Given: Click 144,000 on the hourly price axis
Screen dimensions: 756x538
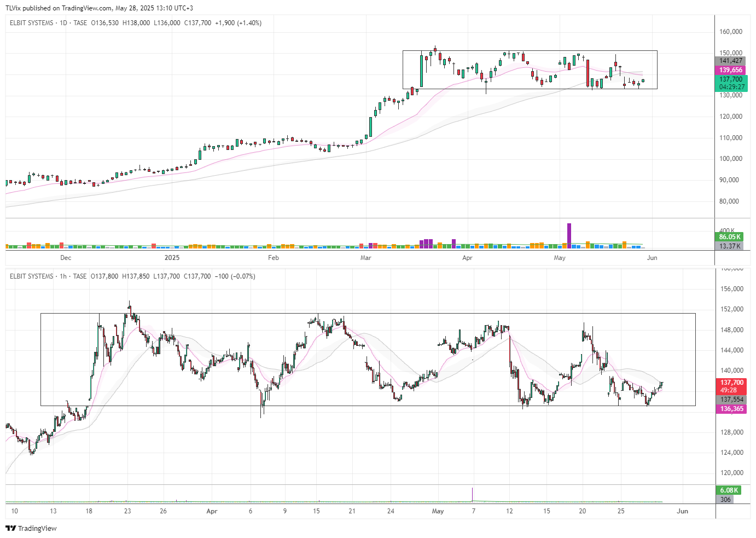Looking at the screenshot, I should [731, 350].
